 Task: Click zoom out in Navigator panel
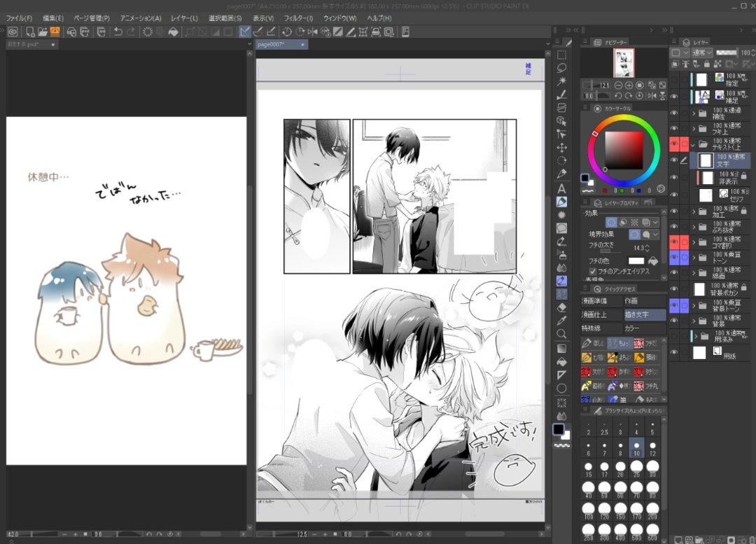point(618,85)
